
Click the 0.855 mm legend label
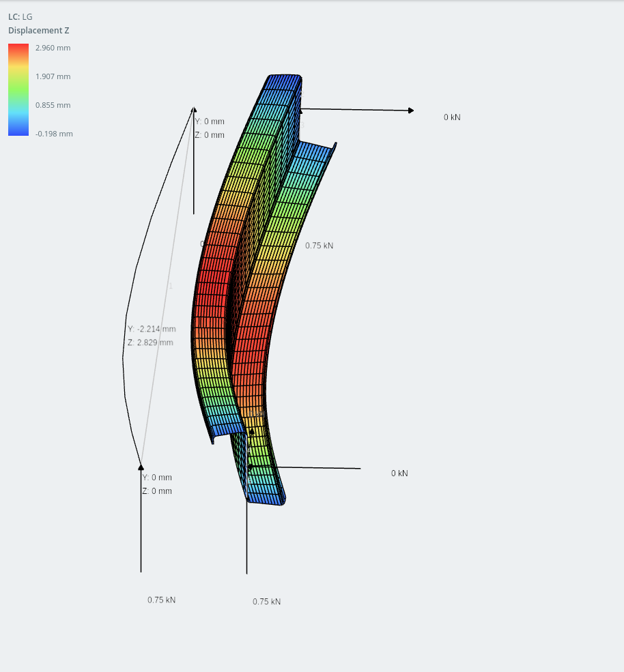coord(53,106)
